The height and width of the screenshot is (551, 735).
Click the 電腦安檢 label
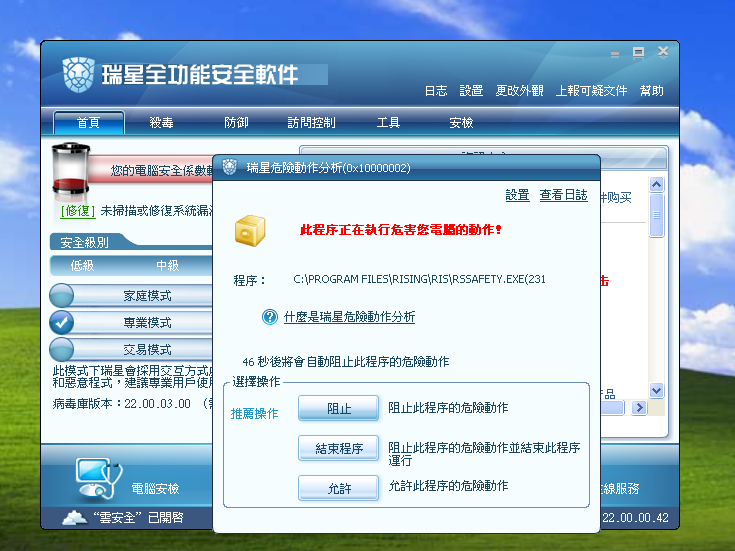(155, 489)
